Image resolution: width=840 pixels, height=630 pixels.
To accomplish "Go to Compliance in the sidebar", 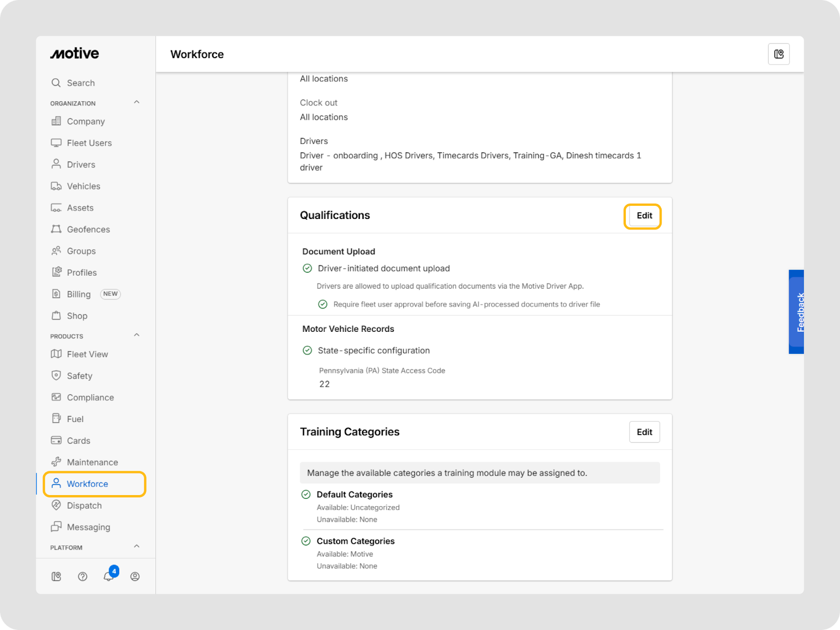I will 90,397.
